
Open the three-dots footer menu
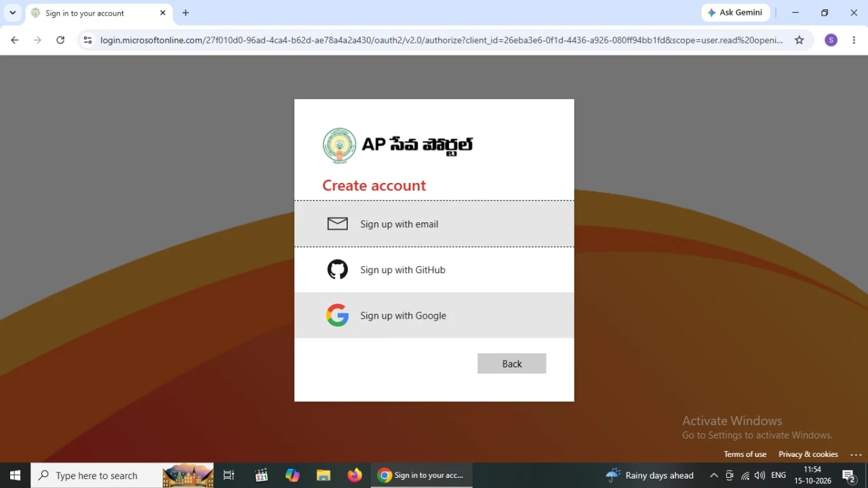[856, 455]
